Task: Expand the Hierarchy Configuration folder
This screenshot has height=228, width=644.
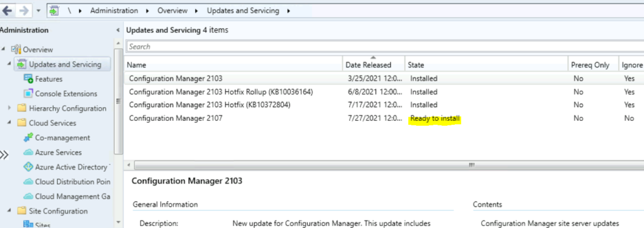Action: pos(9,108)
